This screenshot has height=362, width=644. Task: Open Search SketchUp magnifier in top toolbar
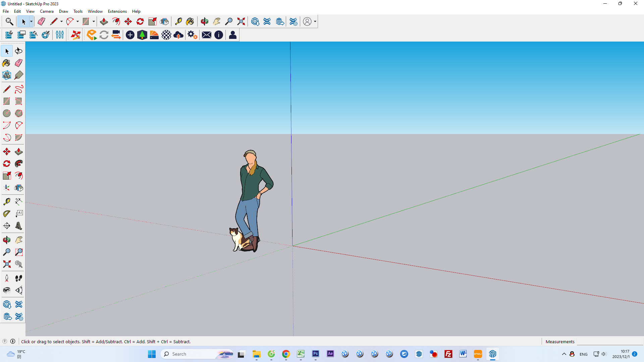[x=9, y=21]
